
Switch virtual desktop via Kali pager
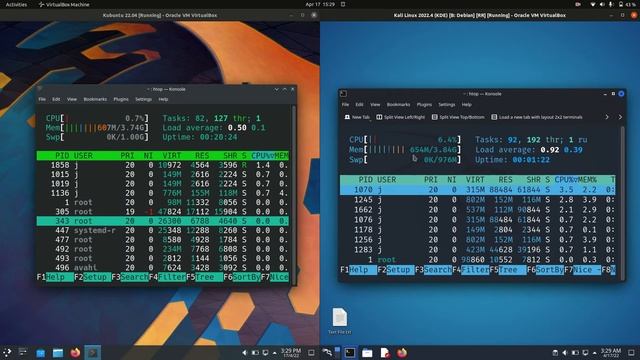(337, 352)
